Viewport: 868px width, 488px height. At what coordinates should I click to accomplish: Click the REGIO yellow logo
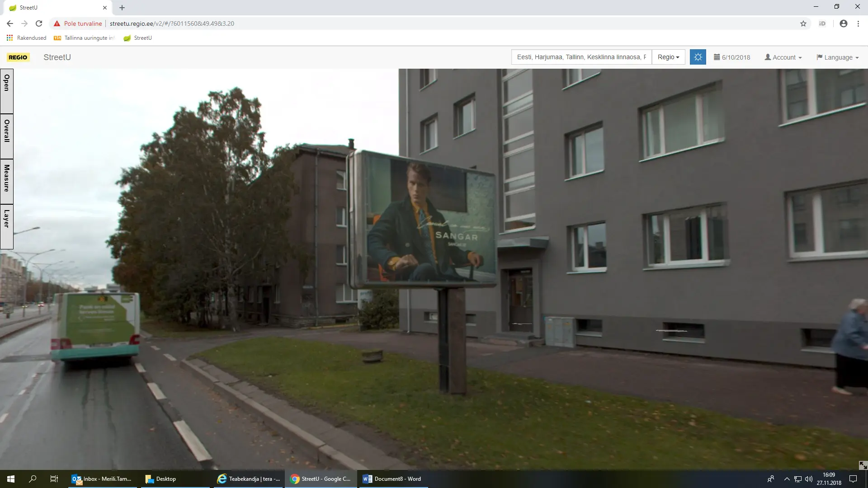coord(18,57)
